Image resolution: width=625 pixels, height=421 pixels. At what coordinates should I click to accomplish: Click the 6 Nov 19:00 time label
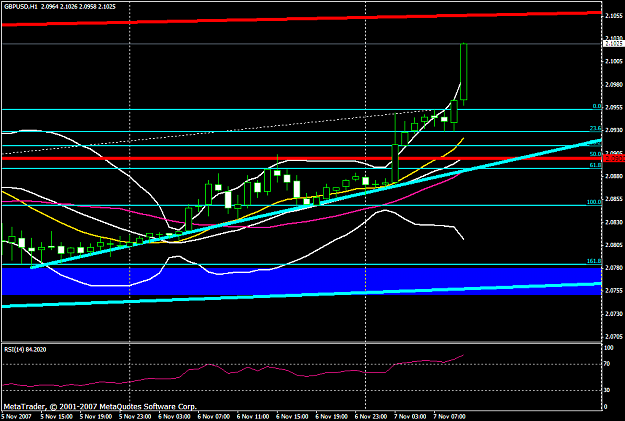(332, 417)
